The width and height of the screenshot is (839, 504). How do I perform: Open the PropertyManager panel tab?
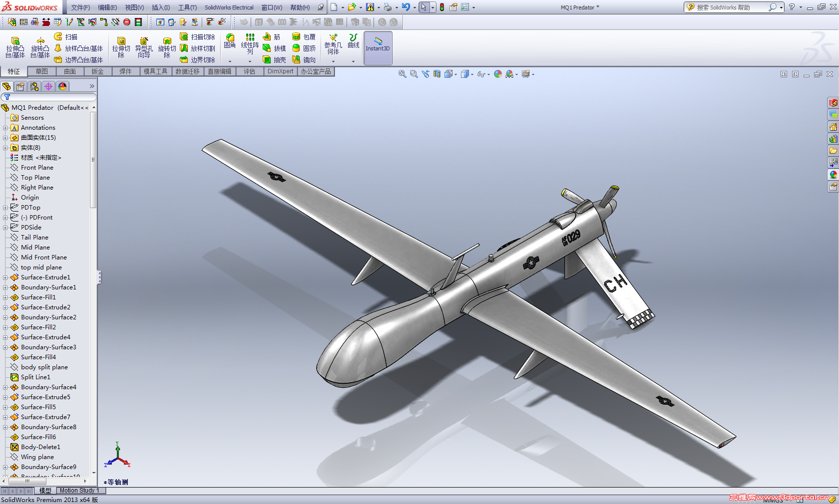coord(20,86)
